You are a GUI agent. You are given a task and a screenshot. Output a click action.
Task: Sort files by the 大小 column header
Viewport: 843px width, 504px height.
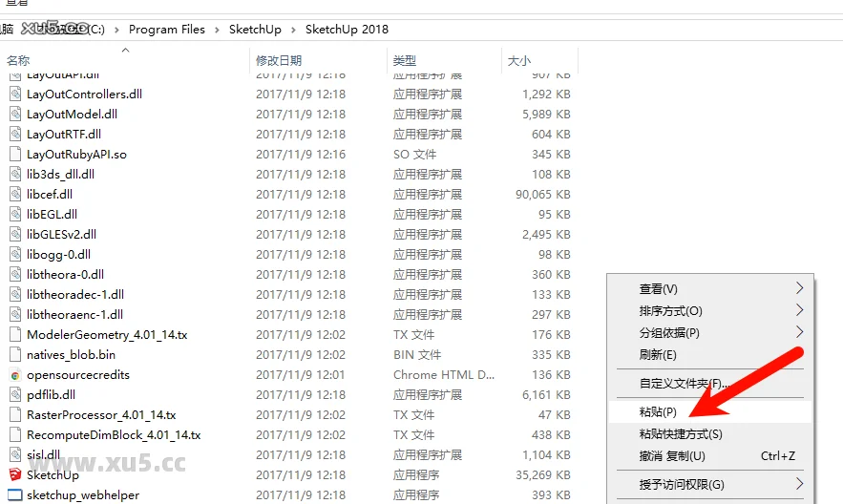(518, 60)
